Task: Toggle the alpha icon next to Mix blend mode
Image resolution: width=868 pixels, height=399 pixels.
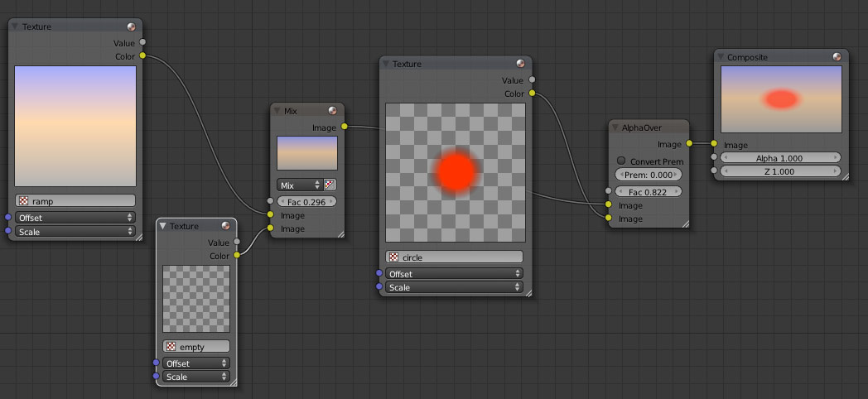Action: pyautogui.click(x=330, y=185)
